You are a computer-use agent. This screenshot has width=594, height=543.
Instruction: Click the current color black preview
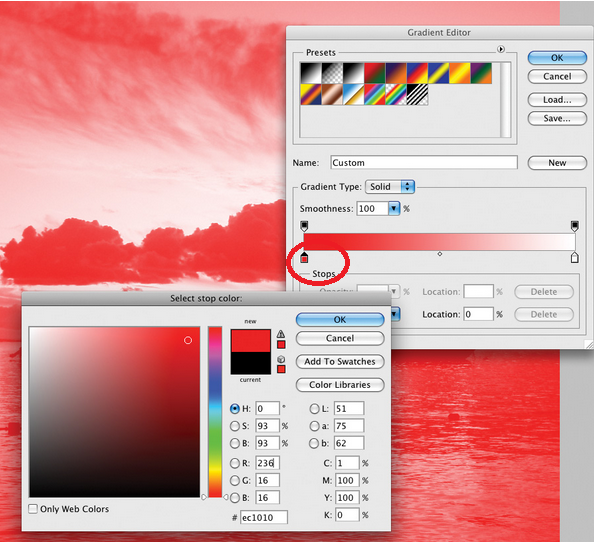click(251, 363)
